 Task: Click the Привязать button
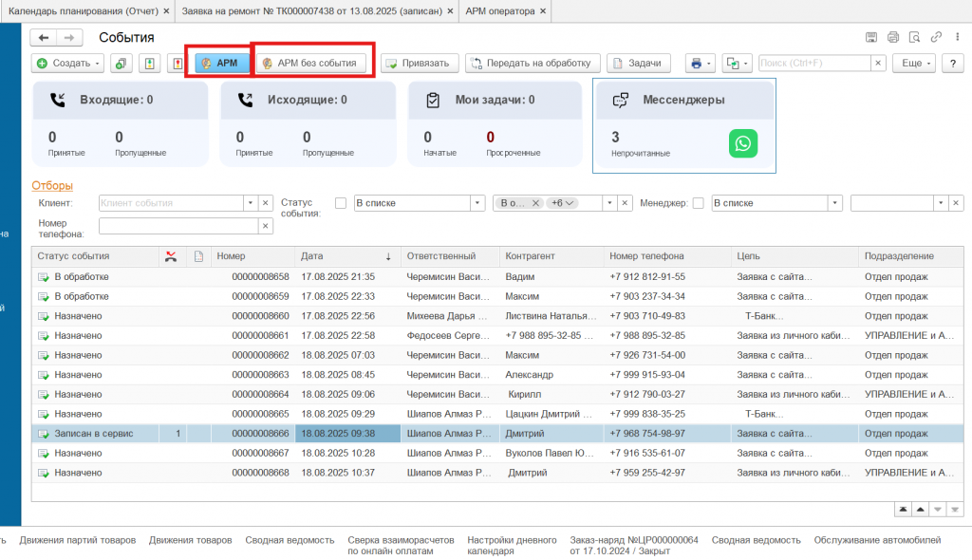(421, 64)
